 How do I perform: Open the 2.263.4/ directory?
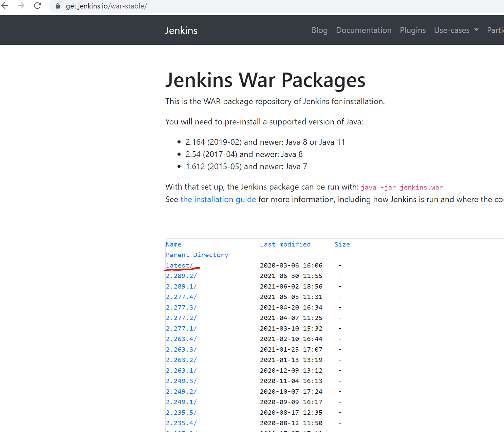[x=181, y=339]
